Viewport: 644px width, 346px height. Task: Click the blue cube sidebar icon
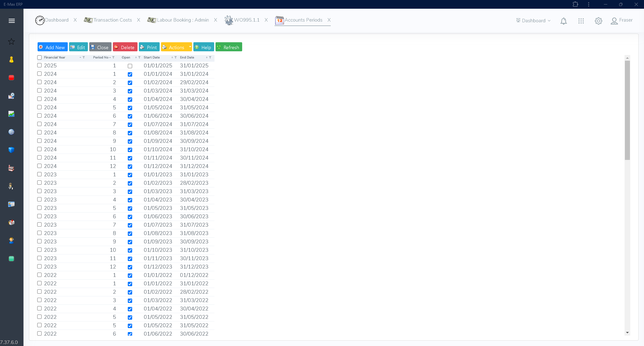[x=11, y=150]
